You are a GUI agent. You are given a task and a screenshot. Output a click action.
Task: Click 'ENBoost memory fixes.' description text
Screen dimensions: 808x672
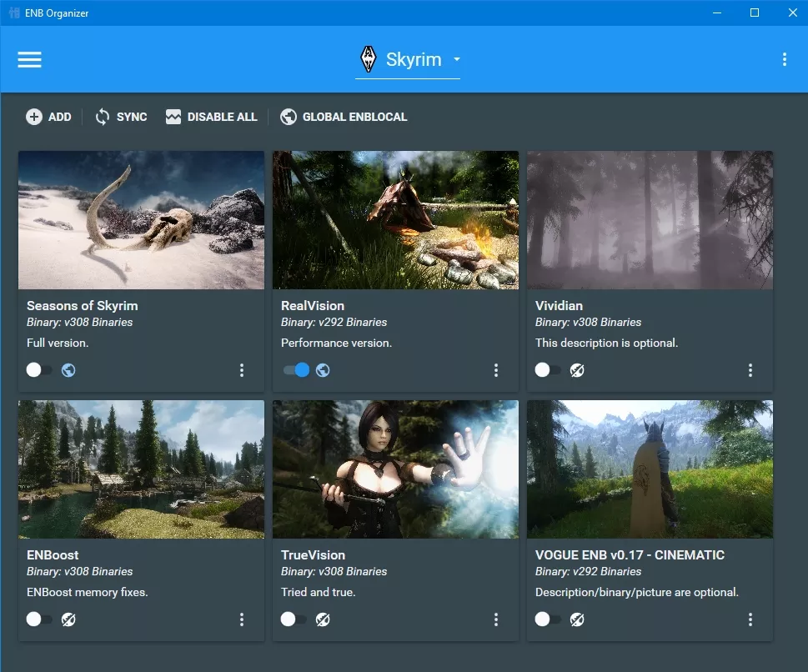(x=87, y=593)
